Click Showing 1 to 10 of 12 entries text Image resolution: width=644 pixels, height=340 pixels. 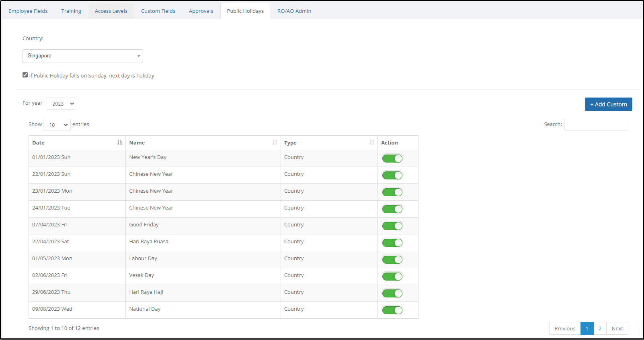coord(64,328)
